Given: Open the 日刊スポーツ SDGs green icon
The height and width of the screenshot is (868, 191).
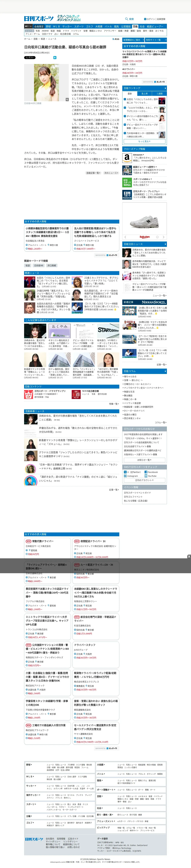Looking at the screenshot, I should coord(127,182).
